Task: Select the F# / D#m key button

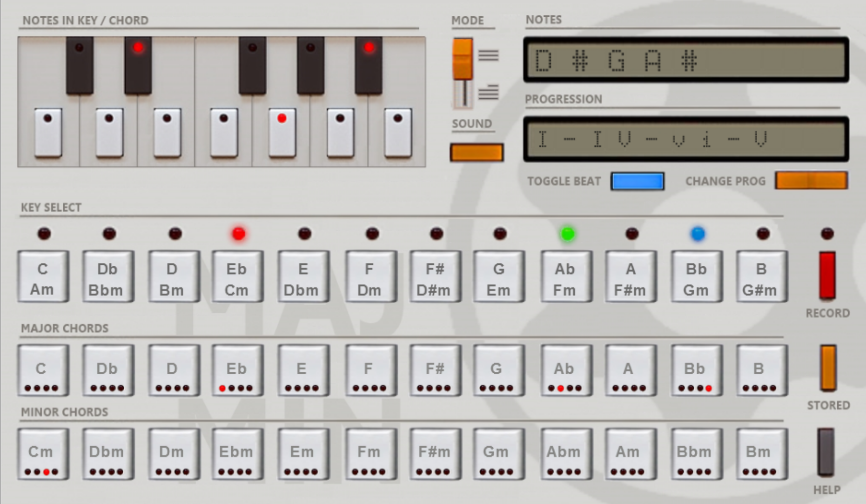Action: tap(436, 277)
